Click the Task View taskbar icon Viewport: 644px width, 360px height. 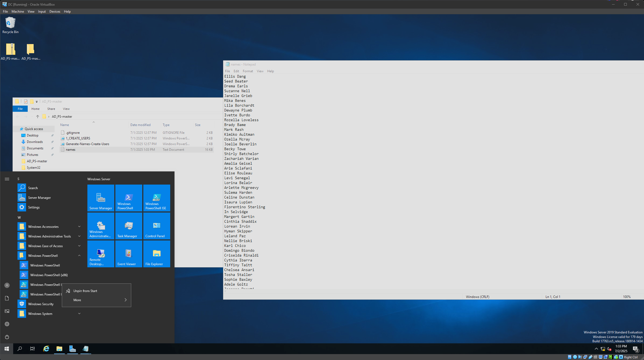coord(33,349)
